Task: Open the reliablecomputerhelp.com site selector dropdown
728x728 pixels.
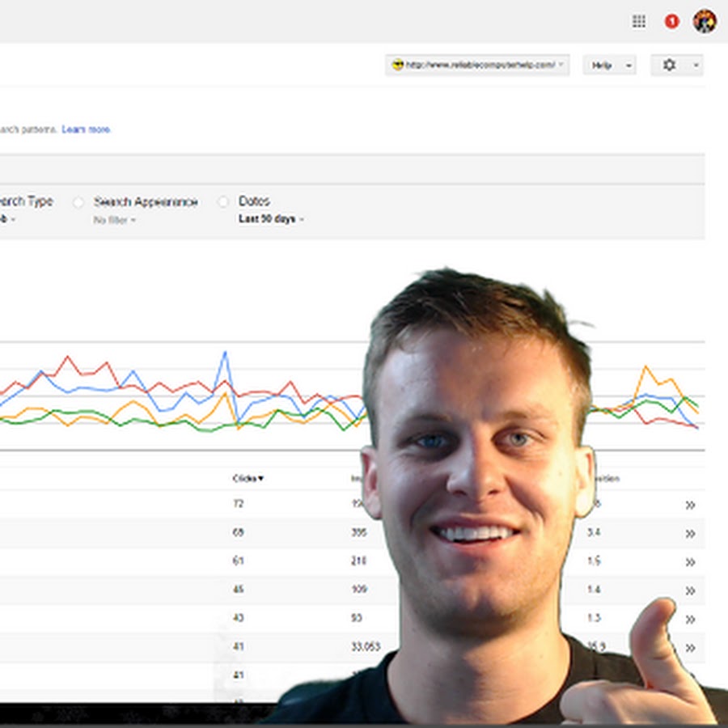Action: coord(477,65)
